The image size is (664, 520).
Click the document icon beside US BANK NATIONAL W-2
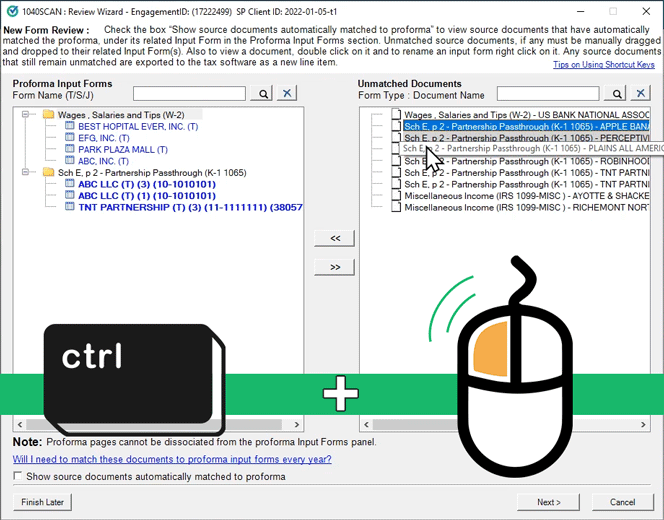coord(396,115)
